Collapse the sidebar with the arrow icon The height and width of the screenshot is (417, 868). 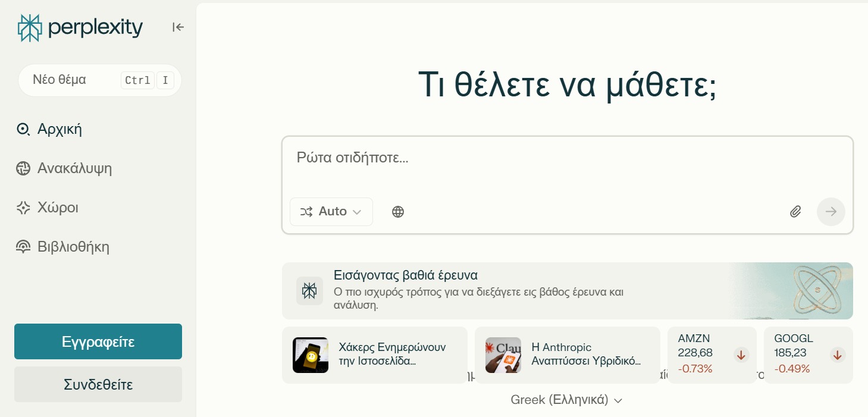[178, 27]
